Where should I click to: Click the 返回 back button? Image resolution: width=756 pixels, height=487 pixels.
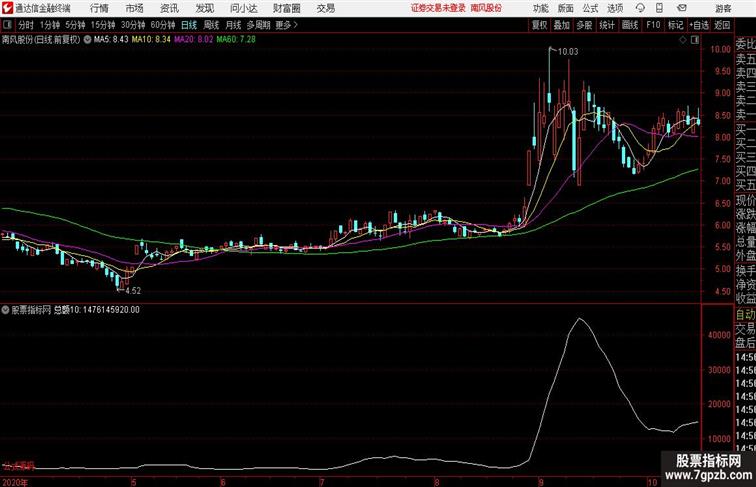[x=722, y=25]
